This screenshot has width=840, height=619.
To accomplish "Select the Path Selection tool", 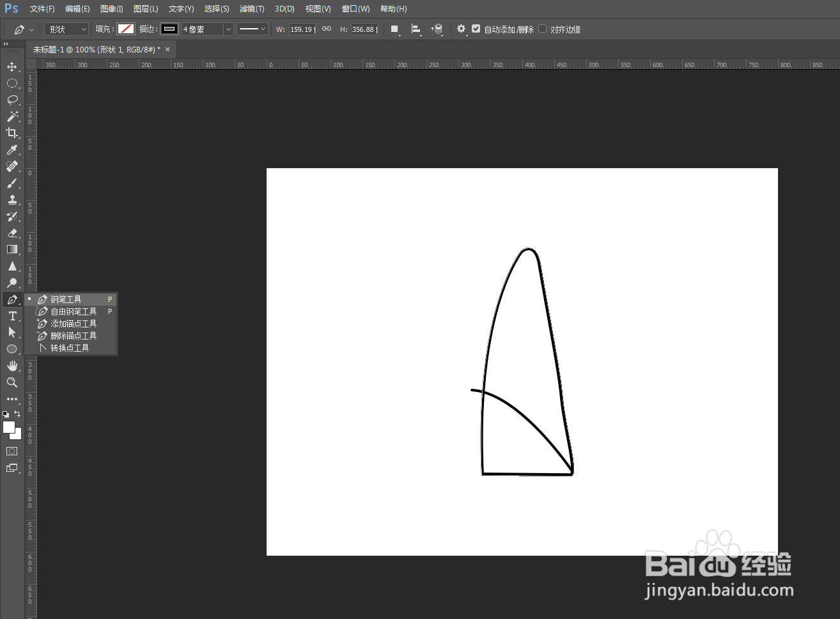I will 12,333.
